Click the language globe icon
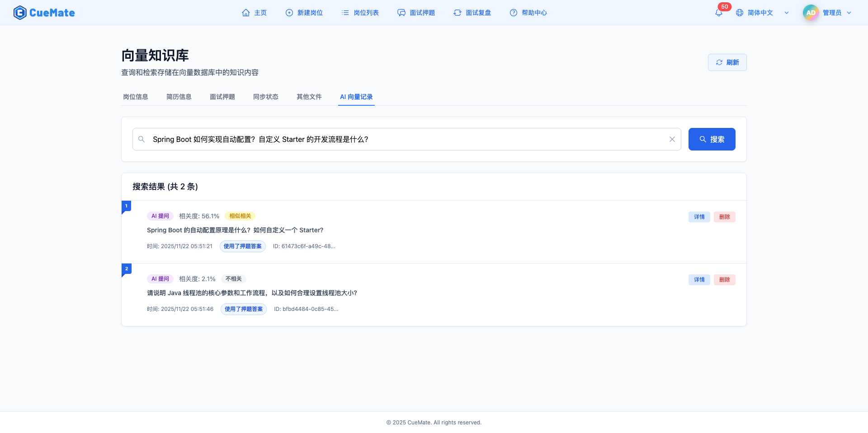 coord(740,13)
